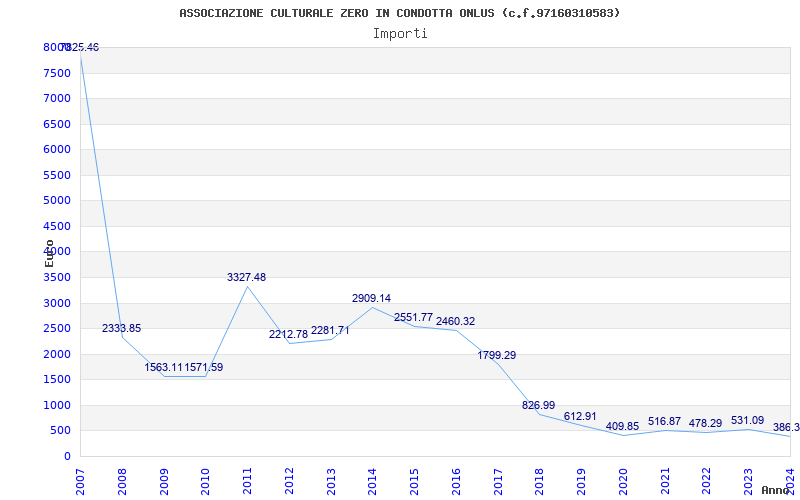Click the y-axis tick 7000
800x500 pixels.
57,98
